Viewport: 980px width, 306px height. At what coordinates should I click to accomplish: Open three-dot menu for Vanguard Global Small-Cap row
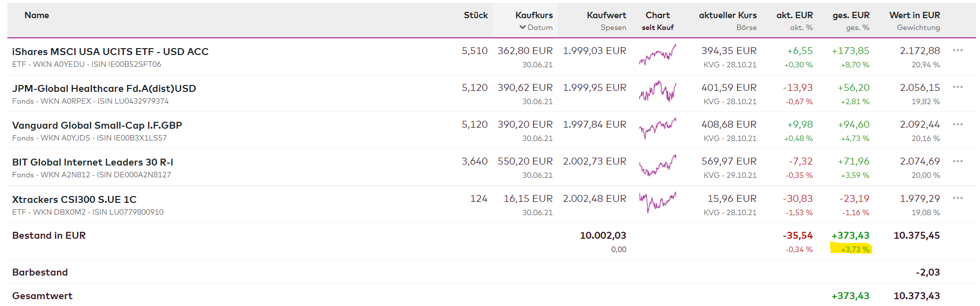[x=957, y=124]
